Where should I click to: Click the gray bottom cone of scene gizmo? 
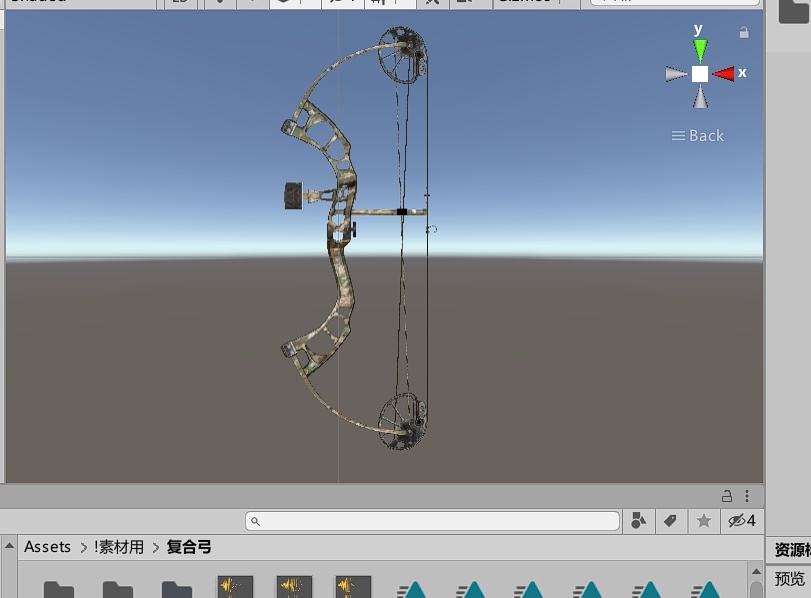700,97
